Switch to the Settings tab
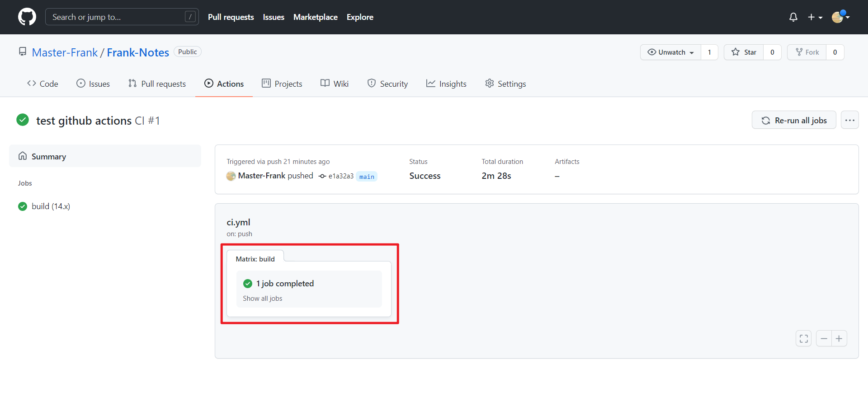Screen dimensions: 868x406 coord(505,84)
